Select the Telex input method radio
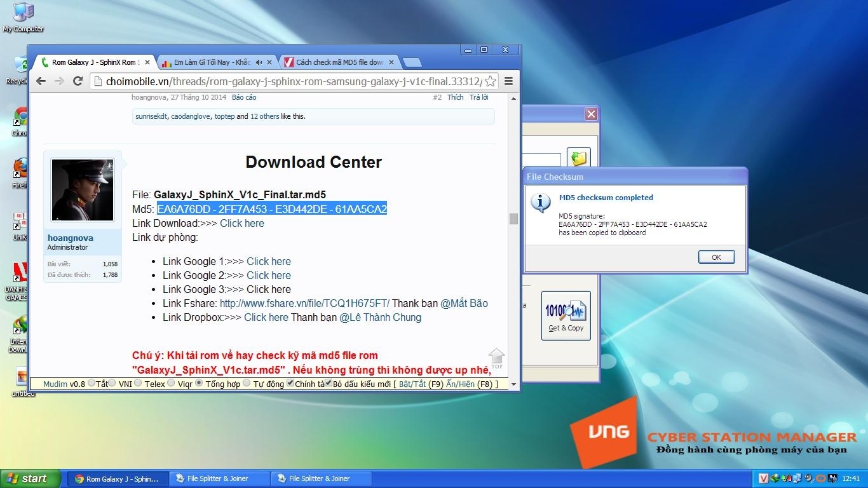868x488 pixels. pyautogui.click(x=137, y=383)
